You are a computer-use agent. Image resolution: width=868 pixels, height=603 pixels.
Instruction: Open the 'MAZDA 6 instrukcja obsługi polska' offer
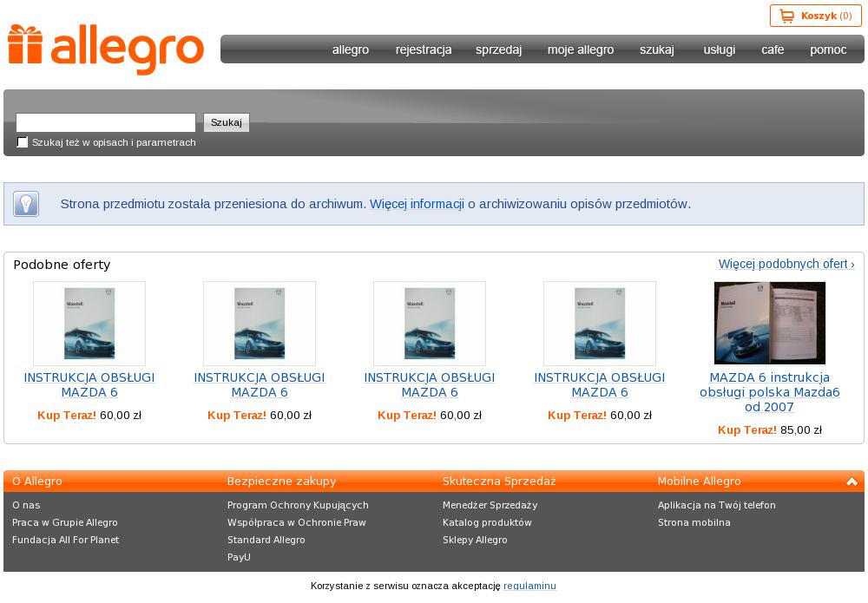(x=769, y=392)
